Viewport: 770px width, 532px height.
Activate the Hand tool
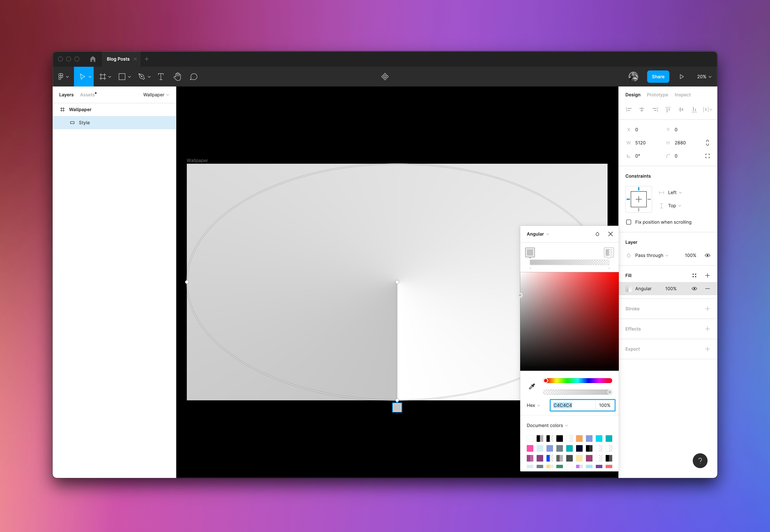click(177, 76)
